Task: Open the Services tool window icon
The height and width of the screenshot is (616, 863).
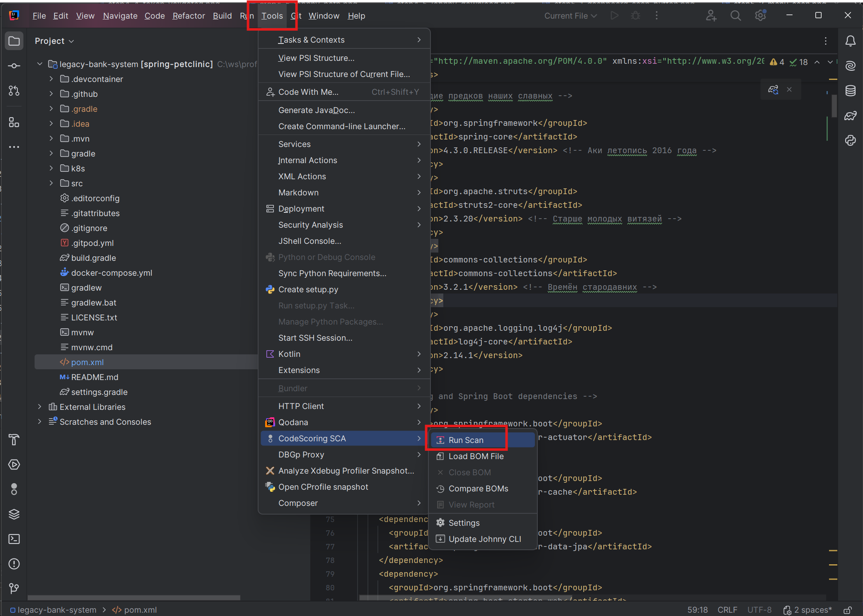Action: [14, 464]
